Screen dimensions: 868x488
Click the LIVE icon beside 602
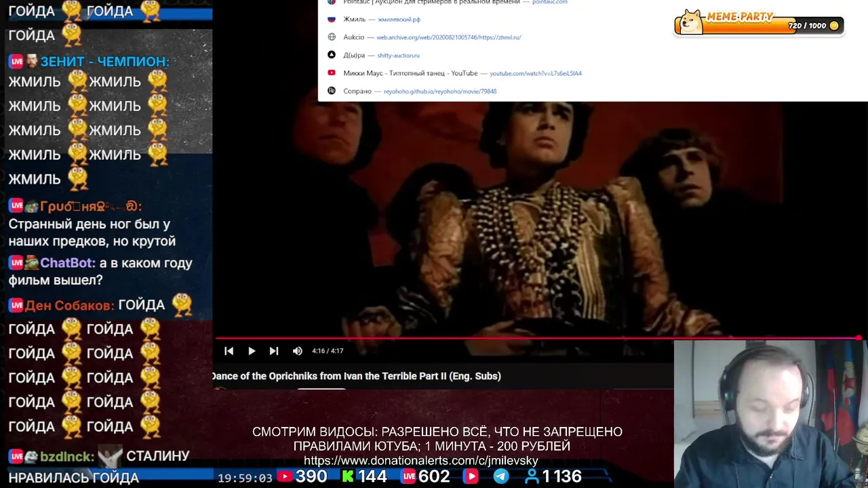tap(408, 477)
